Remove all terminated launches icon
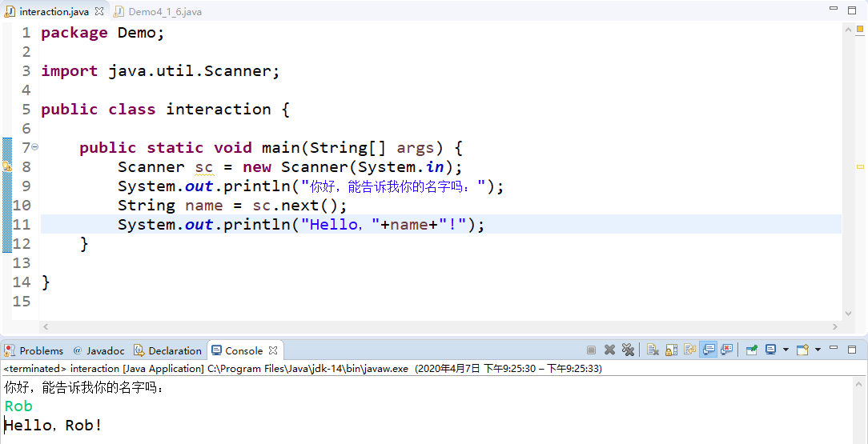The width and height of the screenshot is (868, 444). point(627,350)
